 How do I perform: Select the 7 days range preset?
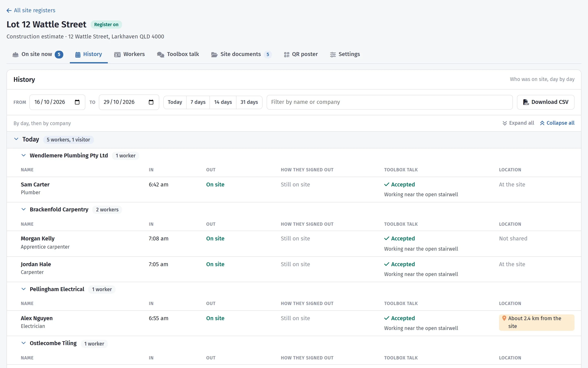tap(198, 102)
